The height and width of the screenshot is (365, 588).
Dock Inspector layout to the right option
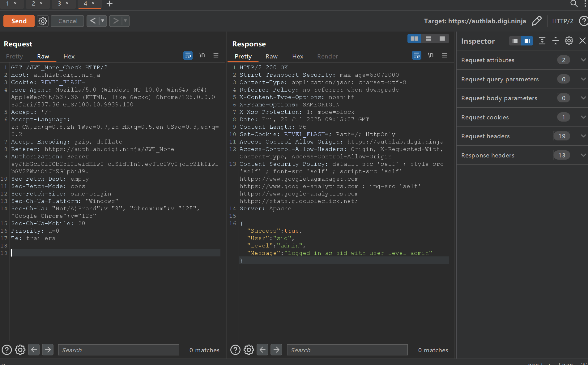tap(527, 41)
